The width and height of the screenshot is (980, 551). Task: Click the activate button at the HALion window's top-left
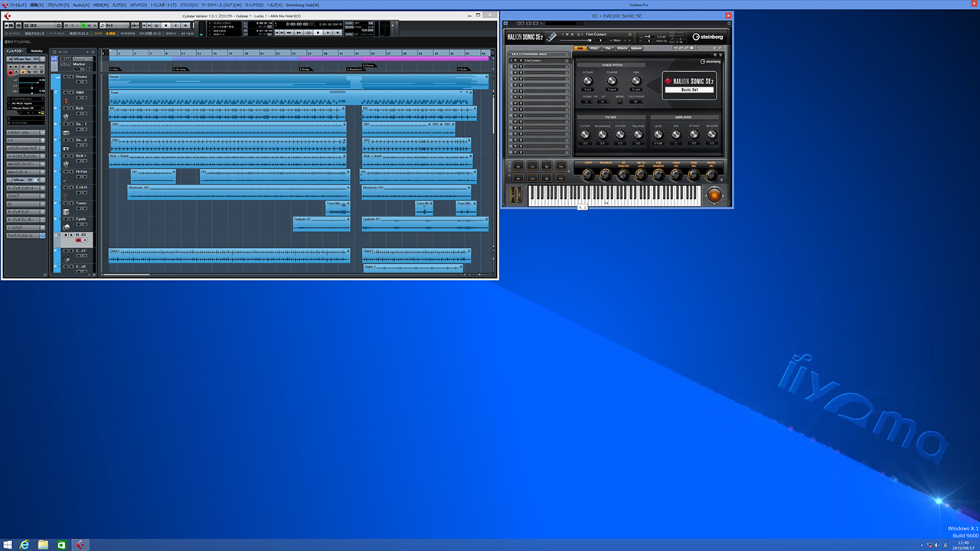point(505,23)
